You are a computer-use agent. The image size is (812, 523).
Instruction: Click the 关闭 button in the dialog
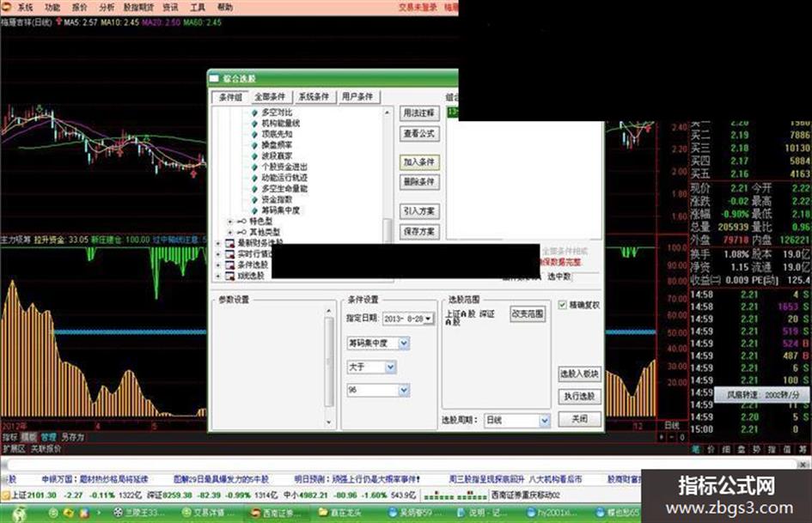(x=579, y=418)
